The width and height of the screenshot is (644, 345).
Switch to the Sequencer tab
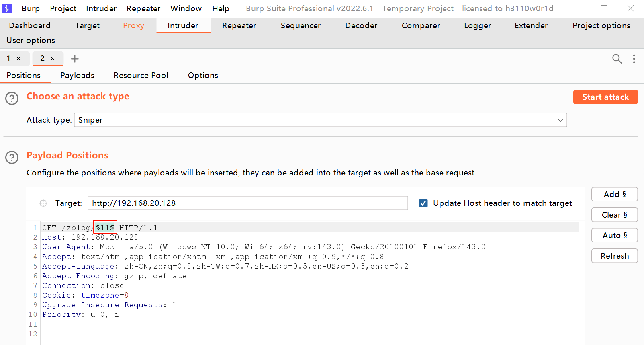[x=301, y=25]
